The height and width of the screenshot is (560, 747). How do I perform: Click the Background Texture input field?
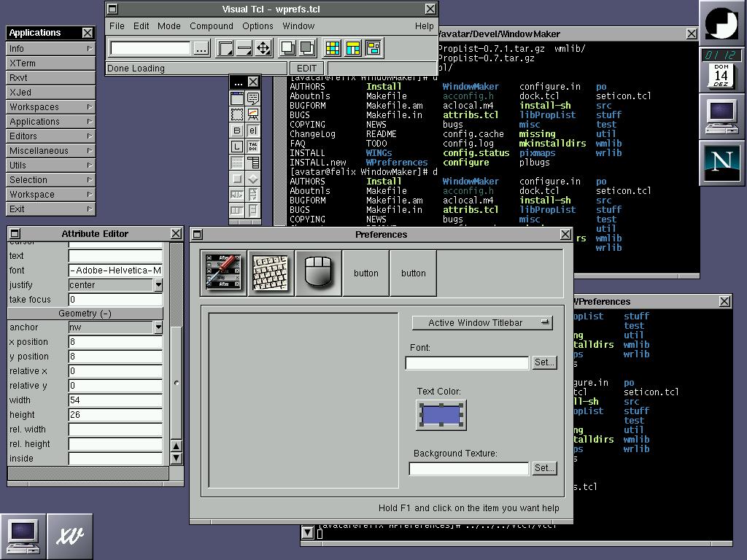click(x=469, y=469)
